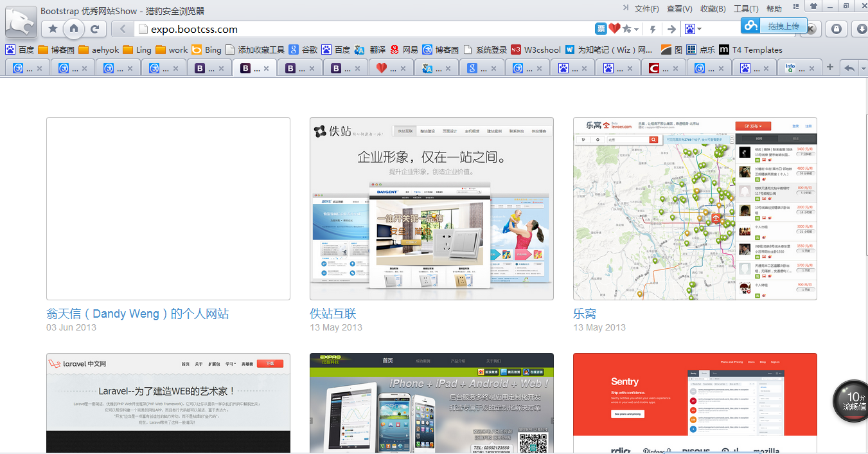868x454 pixels.
Task: Click the back navigation arrow icon
Action: [x=122, y=29]
